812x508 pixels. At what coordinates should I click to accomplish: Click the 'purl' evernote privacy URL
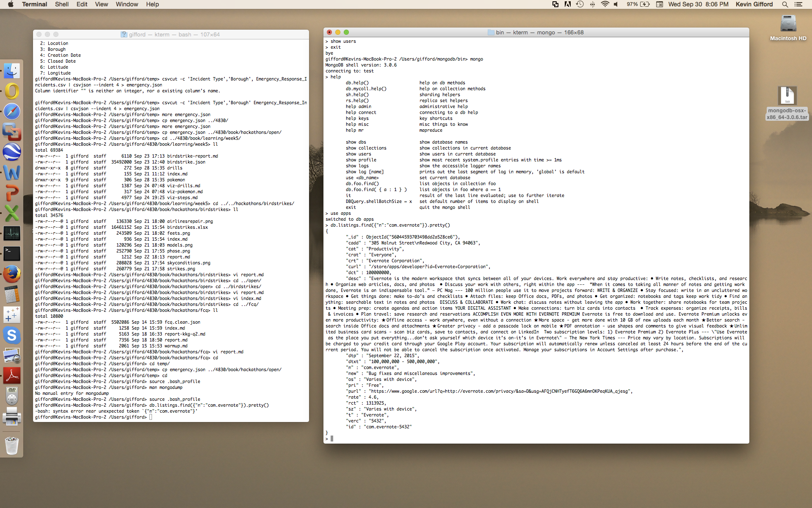click(x=500, y=391)
